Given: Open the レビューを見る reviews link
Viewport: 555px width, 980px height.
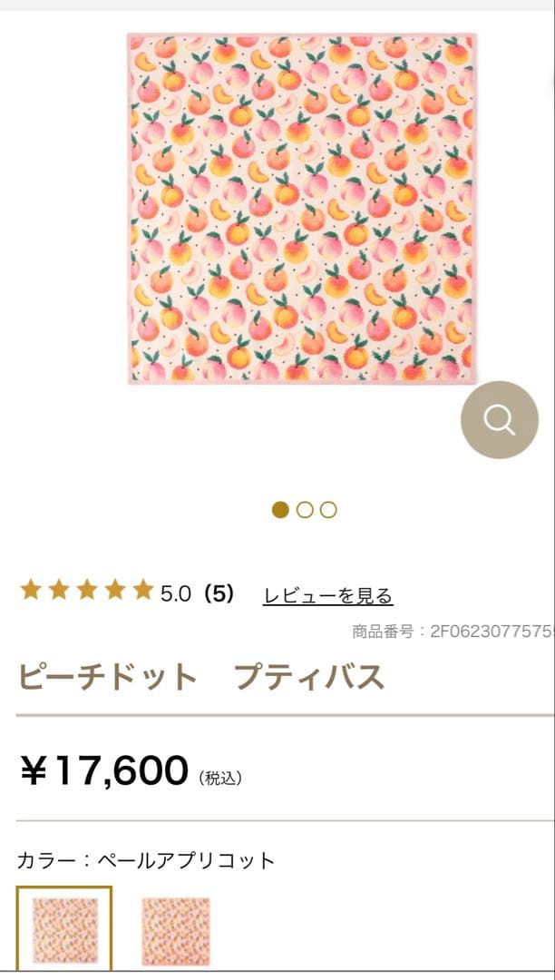Looking at the screenshot, I should point(330,593).
